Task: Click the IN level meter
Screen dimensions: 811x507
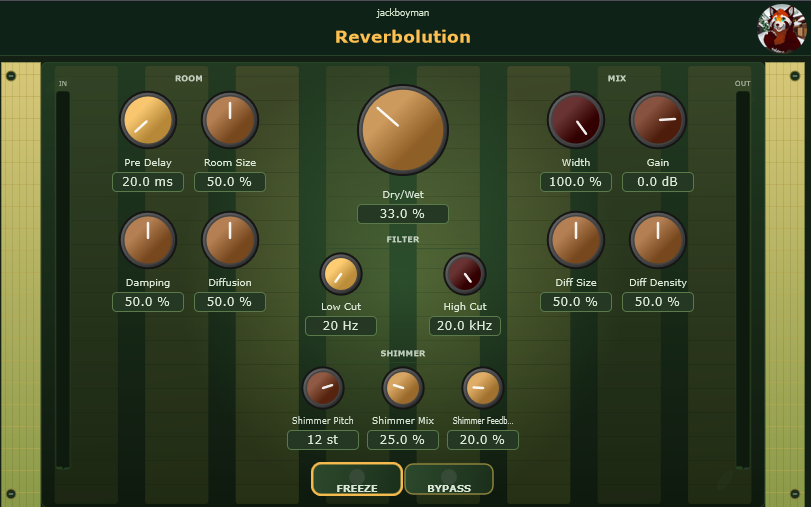Action: coord(63,280)
